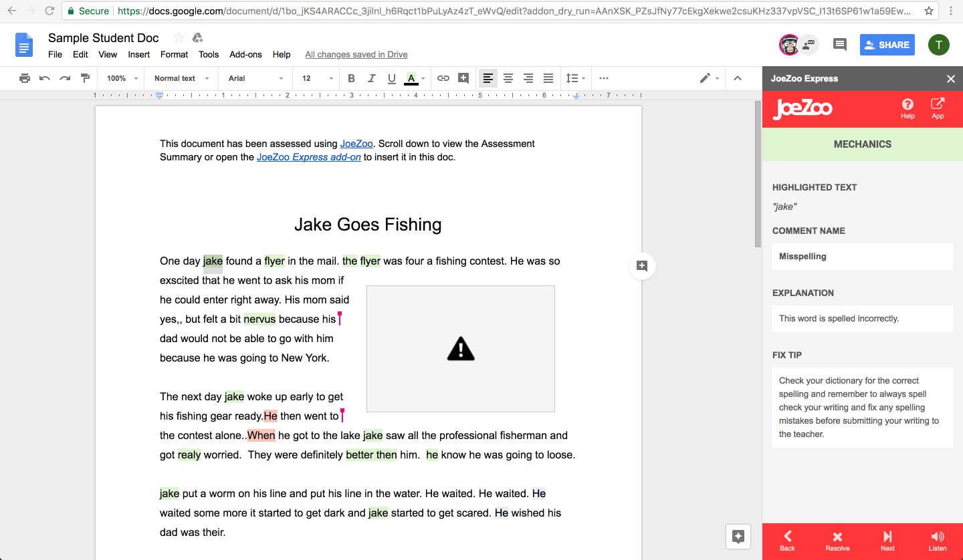Open the Google account avatar T
Viewport: 963px width, 560px height.
pos(939,45)
